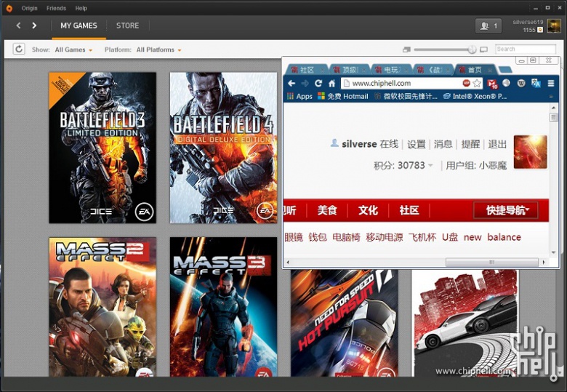Click the browser forward arrow
The width and height of the screenshot is (567, 392).
(x=305, y=84)
